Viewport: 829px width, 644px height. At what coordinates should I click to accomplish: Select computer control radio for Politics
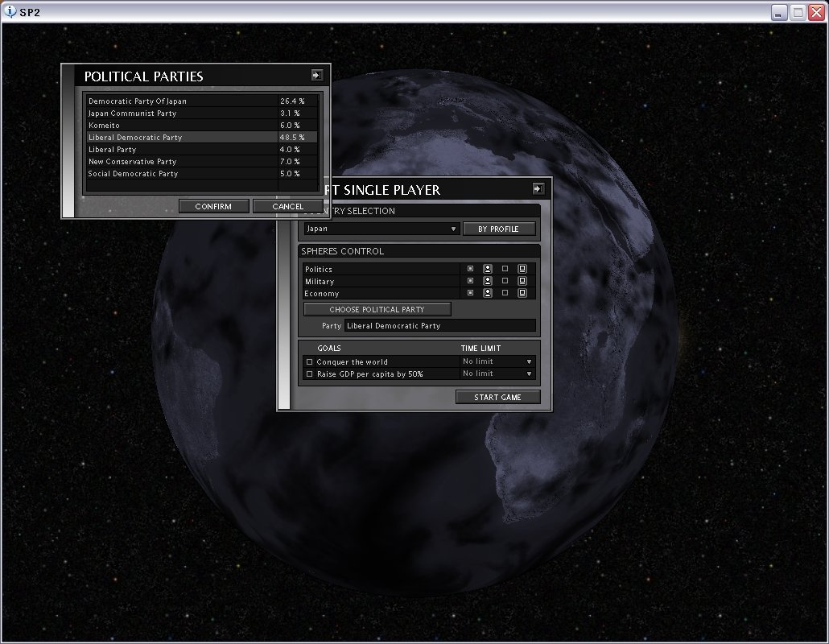505,269
